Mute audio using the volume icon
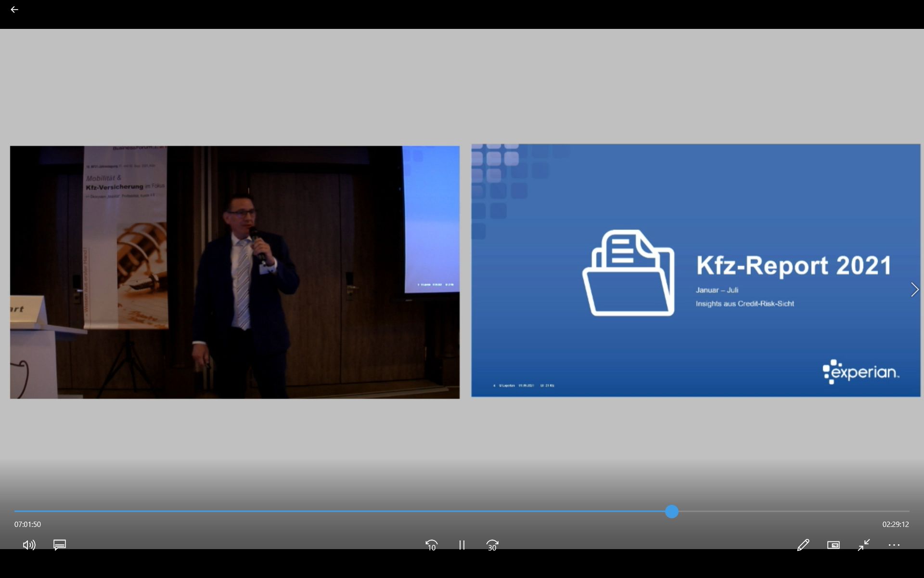924x578 pixels. click(x=29, y=545)
